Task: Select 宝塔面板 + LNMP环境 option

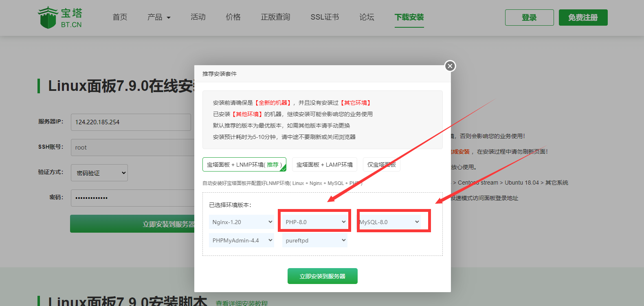Action: point(244,165)
